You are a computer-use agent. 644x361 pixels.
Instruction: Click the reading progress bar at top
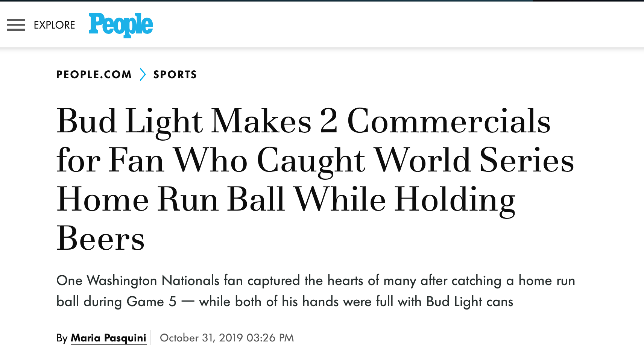click(x=322, y=1)
